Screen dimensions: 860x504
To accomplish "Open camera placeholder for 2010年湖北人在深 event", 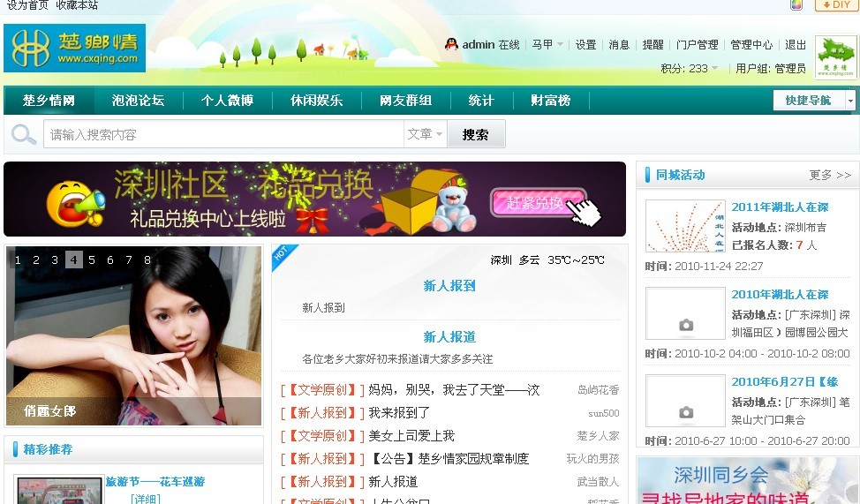I will [685, 313].
